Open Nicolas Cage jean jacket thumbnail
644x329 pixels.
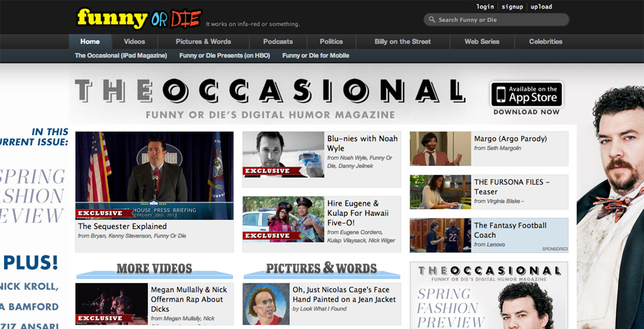(x=266, y=304)
